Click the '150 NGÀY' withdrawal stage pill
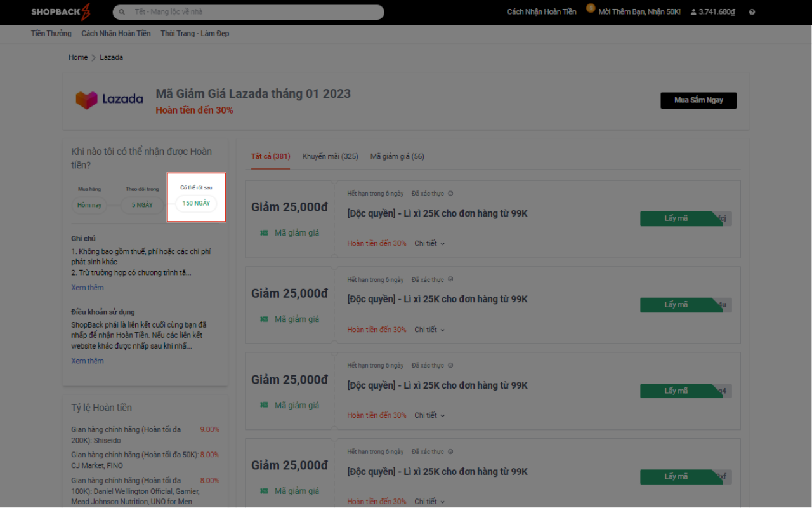The width and height of the screenshot is (812, 508). pos(197,203)
